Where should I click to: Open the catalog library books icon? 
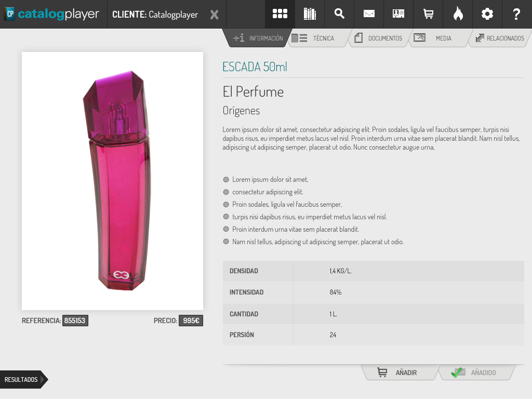[310, 14]
